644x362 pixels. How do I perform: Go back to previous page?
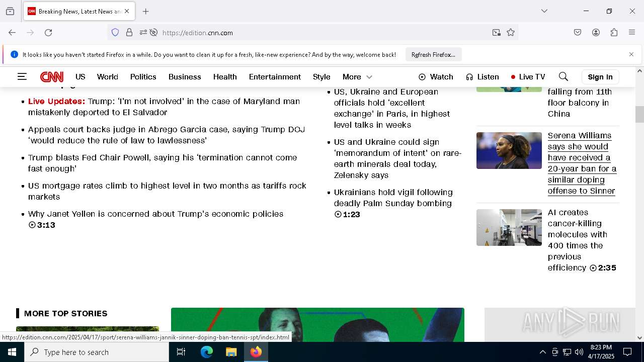(12, 33)
